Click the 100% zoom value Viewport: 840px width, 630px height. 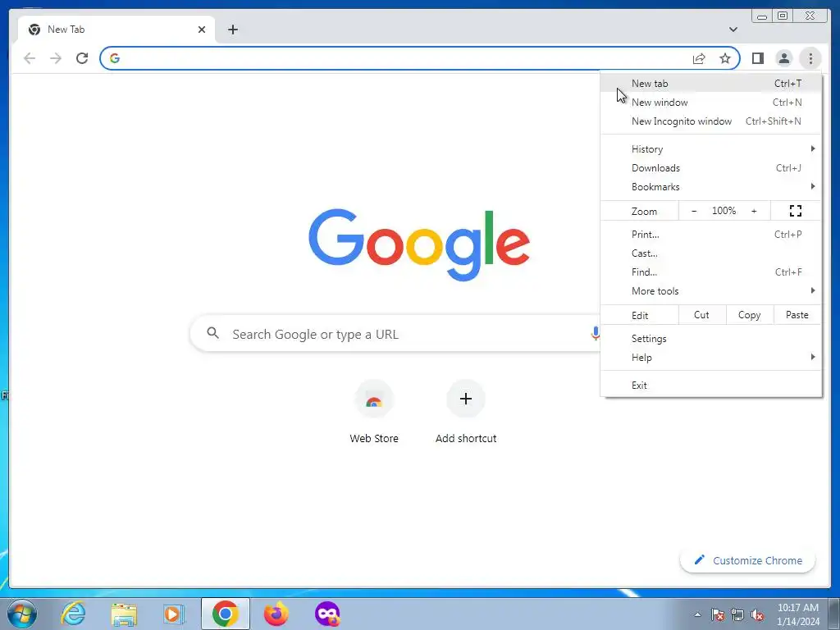[x=724, y=211]
